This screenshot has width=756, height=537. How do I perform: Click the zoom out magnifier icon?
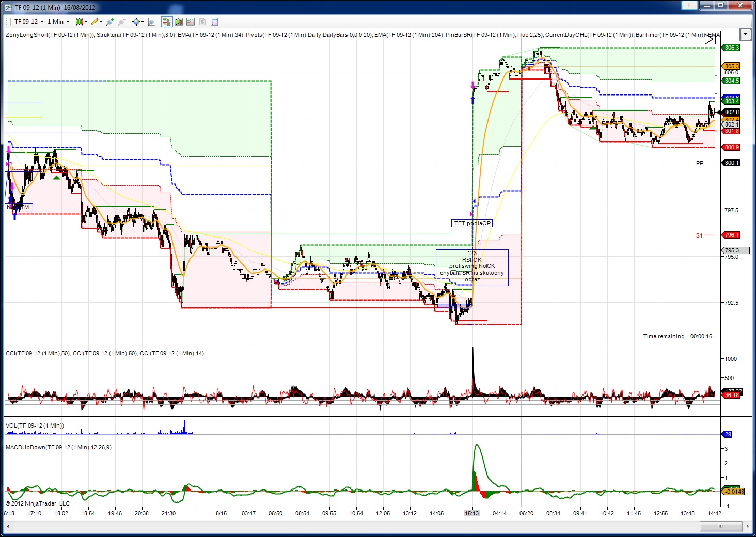click(121, 22)
